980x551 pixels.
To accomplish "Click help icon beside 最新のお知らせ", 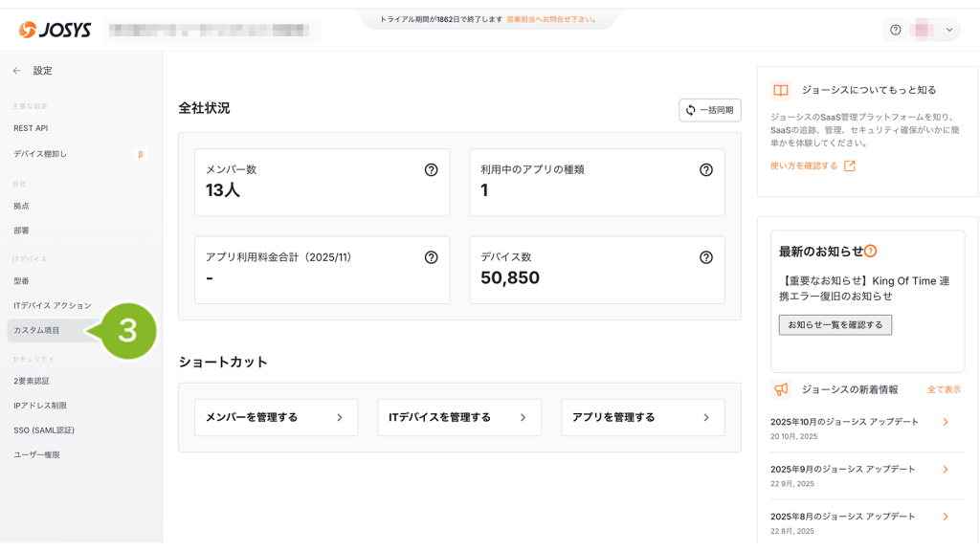I will [x=870, y=252].
